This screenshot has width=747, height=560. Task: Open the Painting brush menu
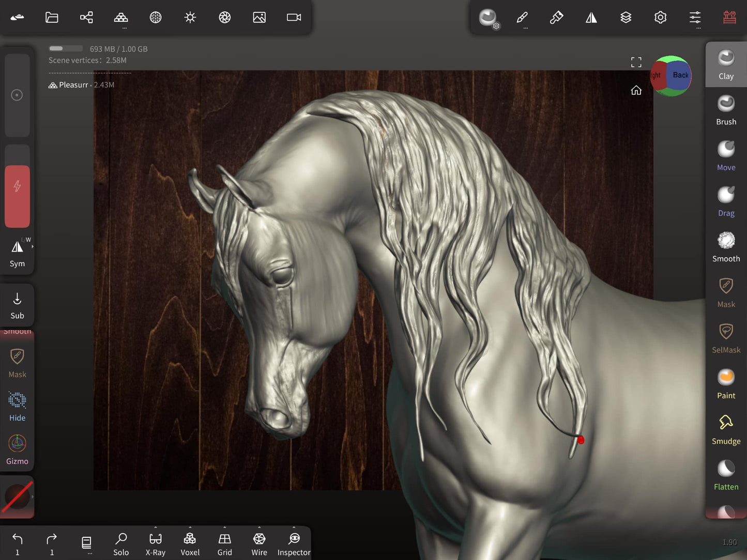coord(556,18)
